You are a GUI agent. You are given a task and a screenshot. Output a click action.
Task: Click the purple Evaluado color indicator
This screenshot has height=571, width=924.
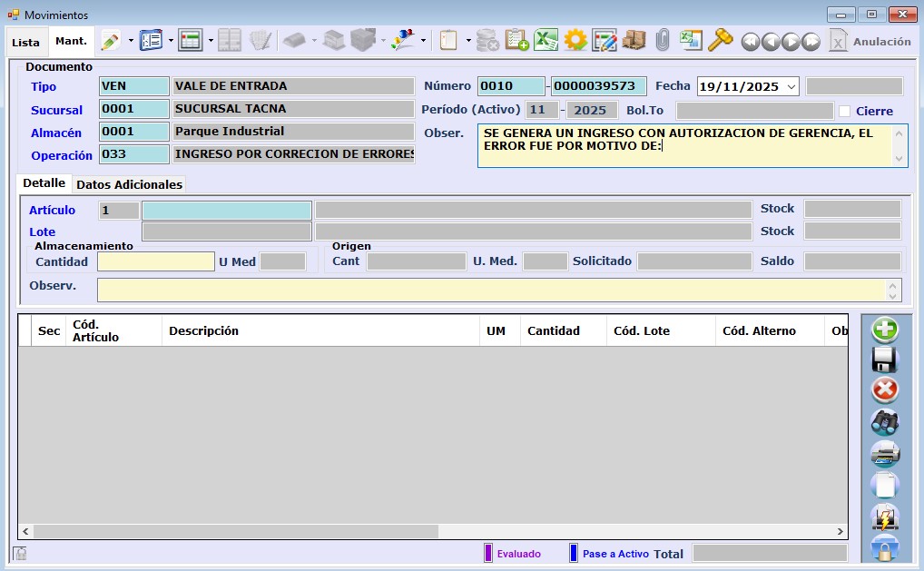tap(488, 553)
